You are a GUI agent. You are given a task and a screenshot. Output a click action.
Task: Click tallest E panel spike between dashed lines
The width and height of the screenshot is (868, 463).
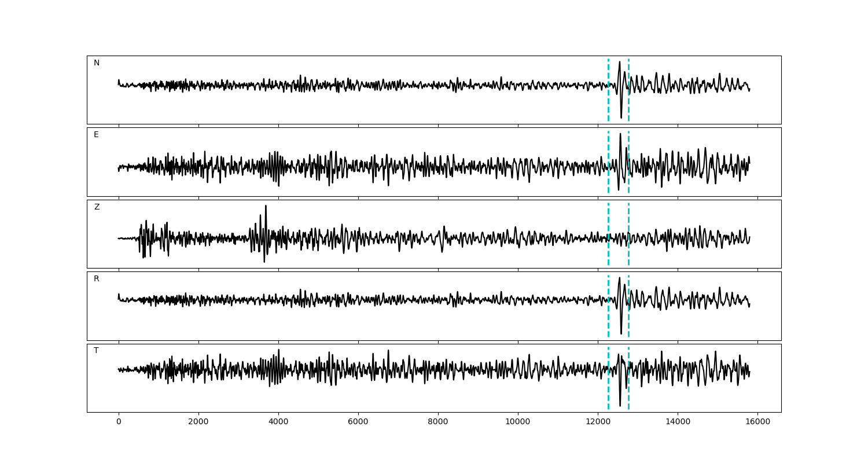tap(620, 134)
